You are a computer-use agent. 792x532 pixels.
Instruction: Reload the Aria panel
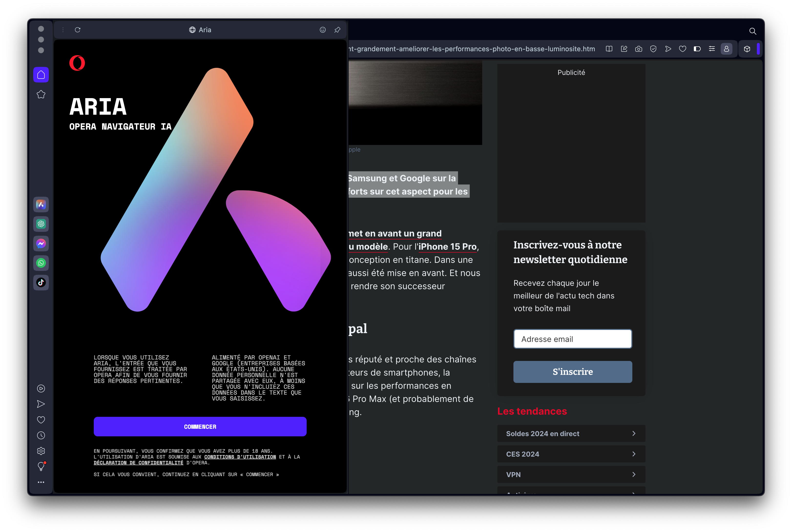78,30
